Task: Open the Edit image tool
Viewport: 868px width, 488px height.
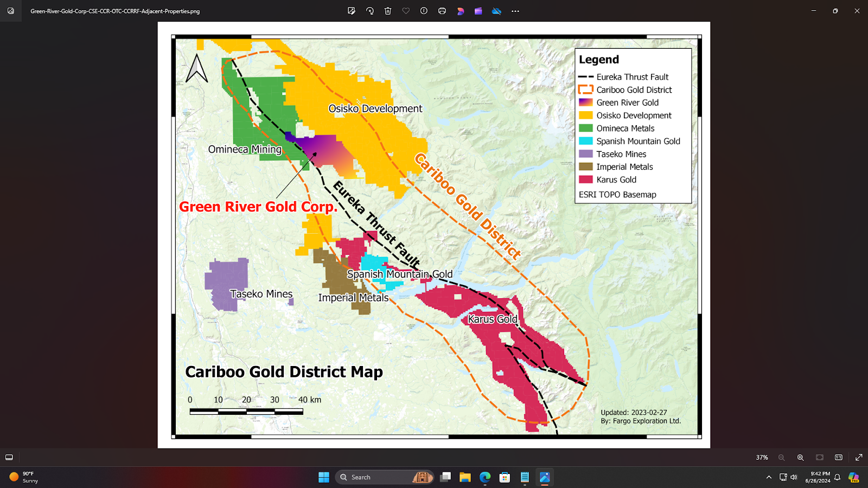Action: pos(352,11)
